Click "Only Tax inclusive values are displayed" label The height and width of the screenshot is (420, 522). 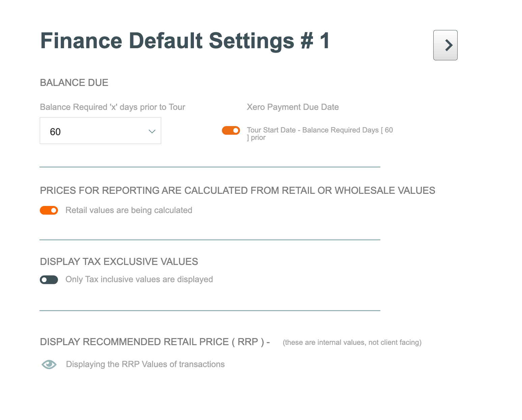pos(139,279)
